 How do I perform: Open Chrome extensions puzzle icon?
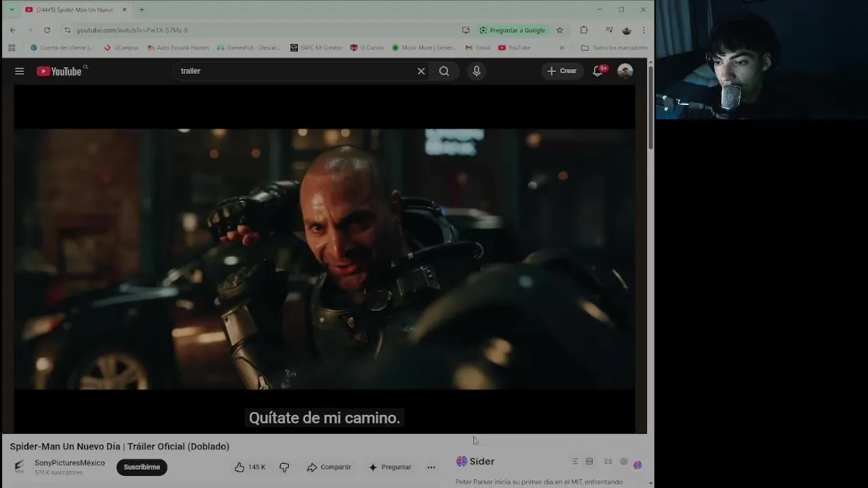pos(584,30)
